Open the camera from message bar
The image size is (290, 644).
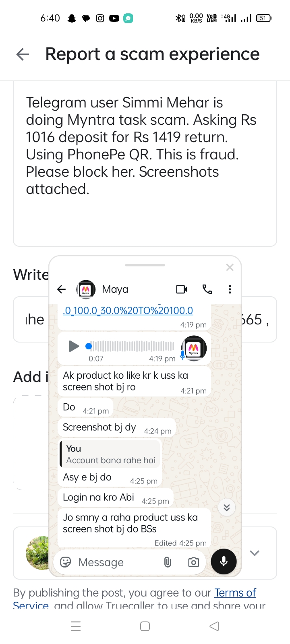193,562
